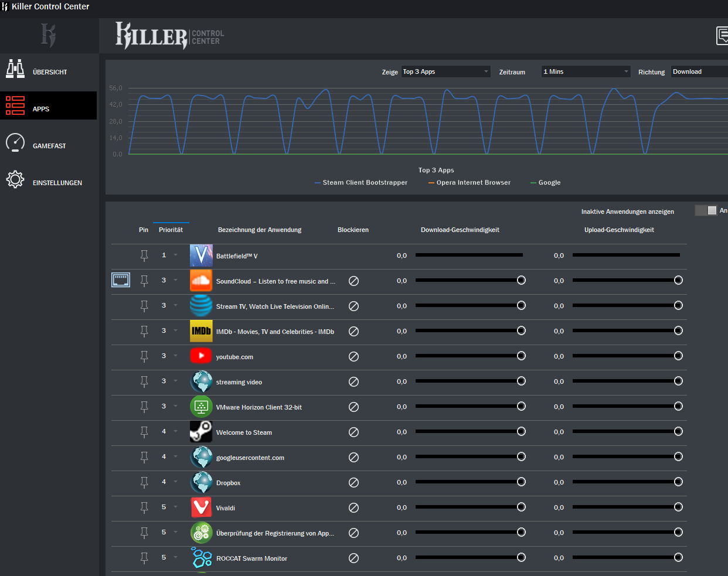This screenshot has height=576, width=728.
Task: Block SoundCloud network access
Action: coord(353,281)
